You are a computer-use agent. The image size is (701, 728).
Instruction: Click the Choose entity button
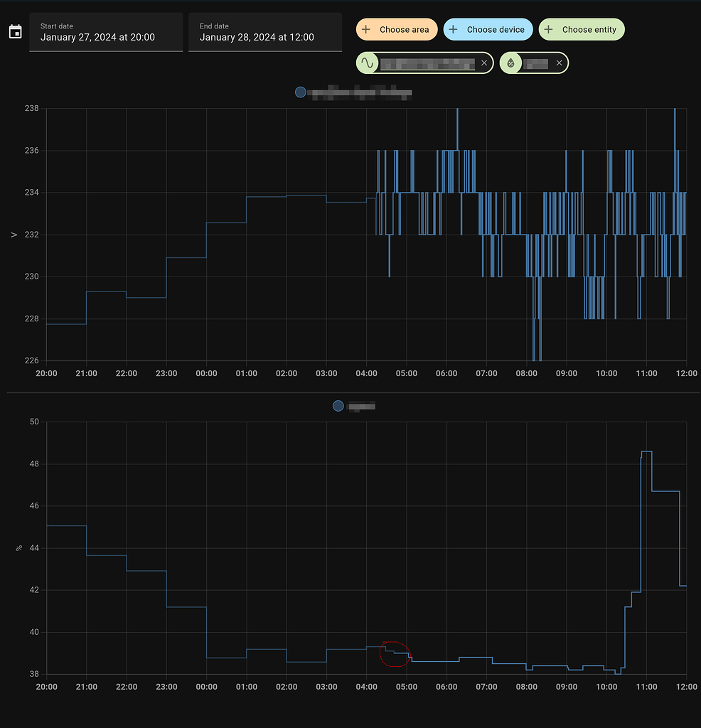tap(582, 29)
